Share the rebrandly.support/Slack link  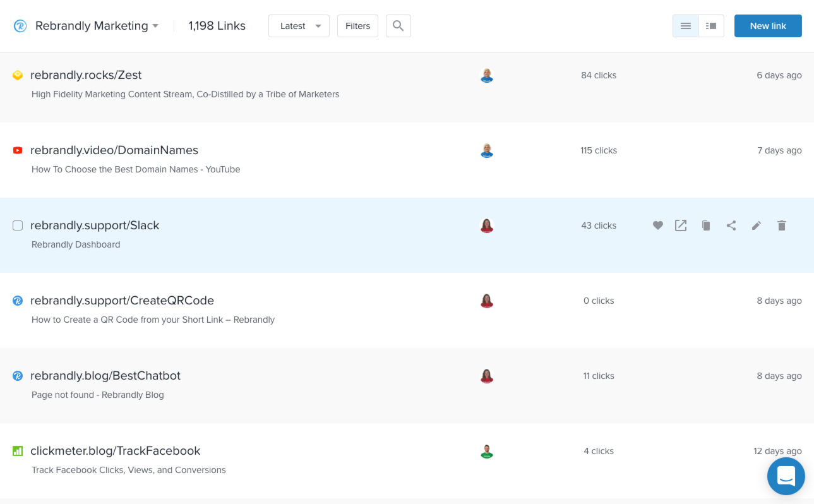coord(731,225)
